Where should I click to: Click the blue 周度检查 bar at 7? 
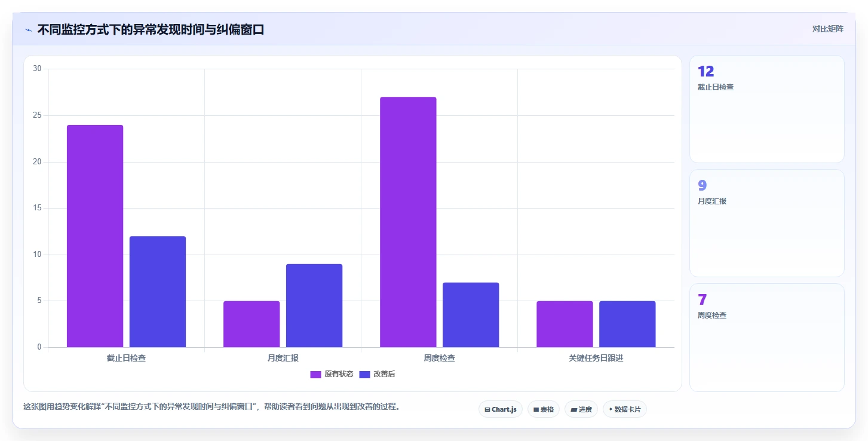(x=471, y=315)
